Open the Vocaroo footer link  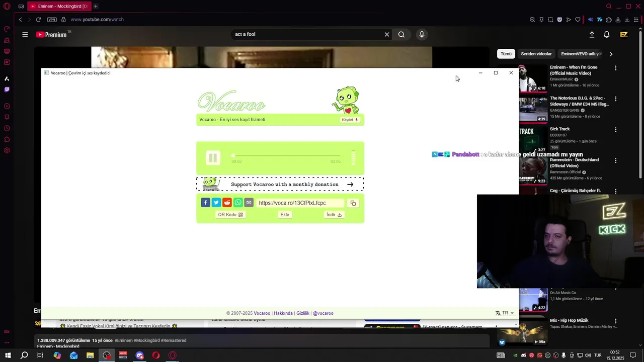(x=262, y=313)
